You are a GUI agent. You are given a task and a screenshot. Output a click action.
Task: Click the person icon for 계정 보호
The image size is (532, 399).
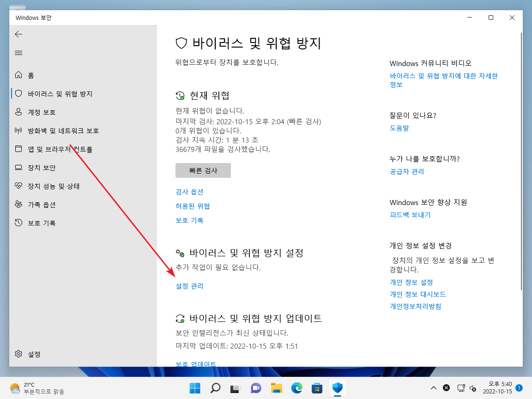pyautogui.click(x=18, y=112)
